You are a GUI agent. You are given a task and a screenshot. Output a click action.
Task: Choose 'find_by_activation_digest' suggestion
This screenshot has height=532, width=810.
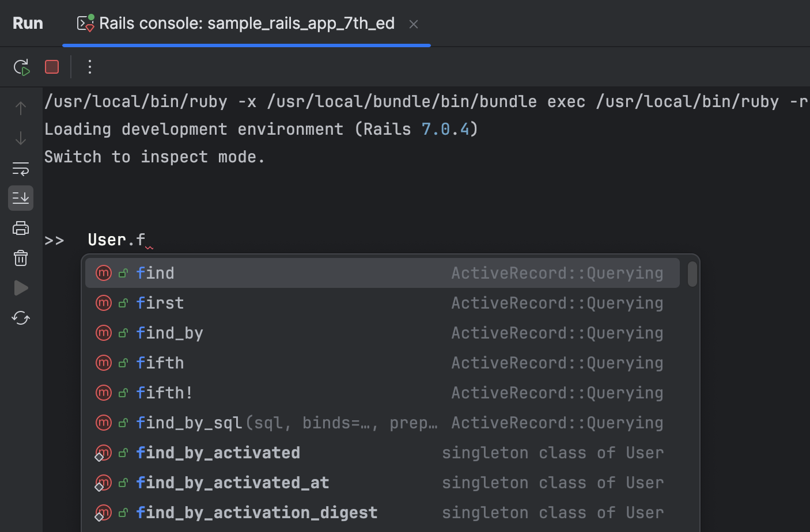click(257, 512)
